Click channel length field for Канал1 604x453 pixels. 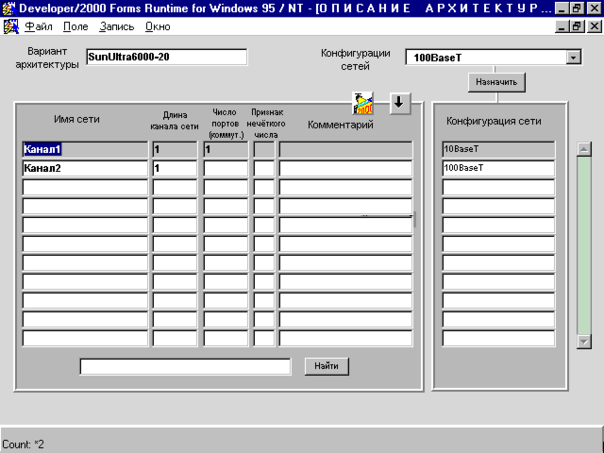(175, 149)
